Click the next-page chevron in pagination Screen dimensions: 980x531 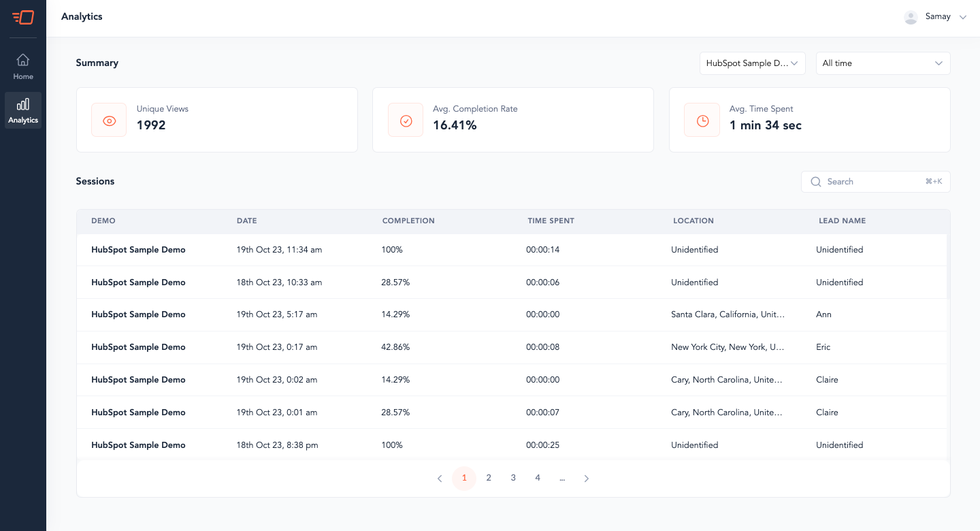coord(587,478)
